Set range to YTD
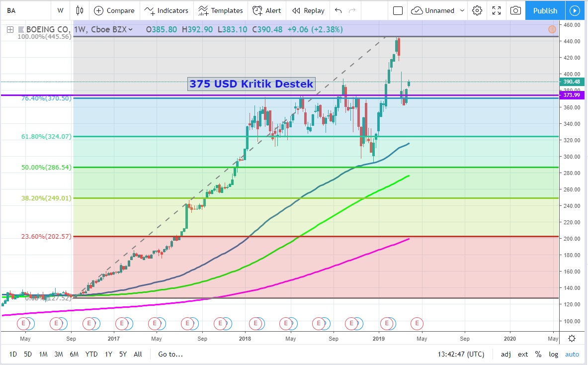Image resolution: width=588 pixels, height=365 pixels. (x=91, y=354)
